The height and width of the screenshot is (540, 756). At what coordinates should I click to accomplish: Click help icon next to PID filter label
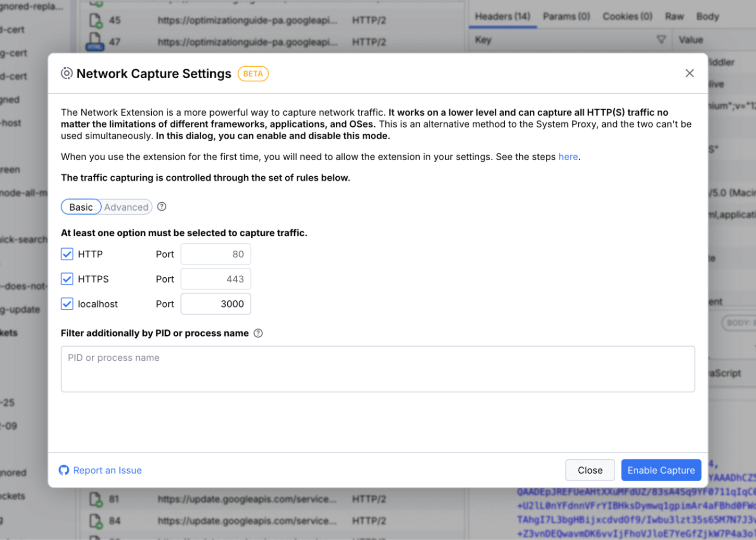258,333
